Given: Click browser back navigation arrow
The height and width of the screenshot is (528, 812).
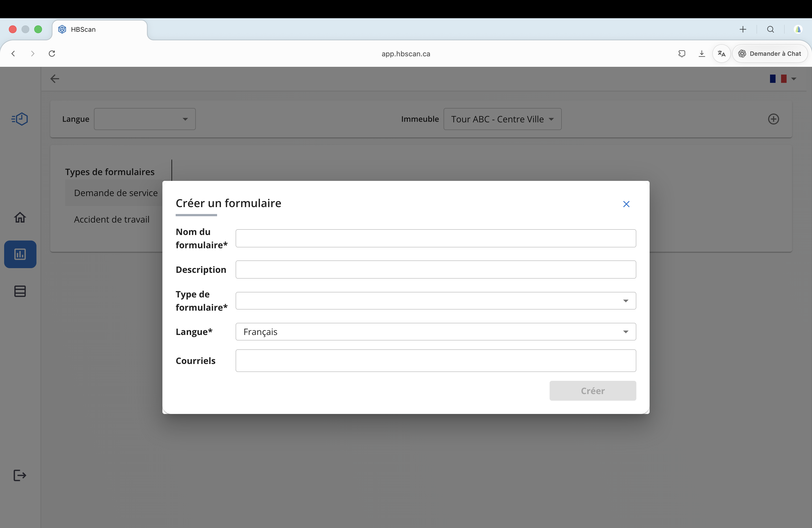Looking at the screenshot, I should point(13,54).
